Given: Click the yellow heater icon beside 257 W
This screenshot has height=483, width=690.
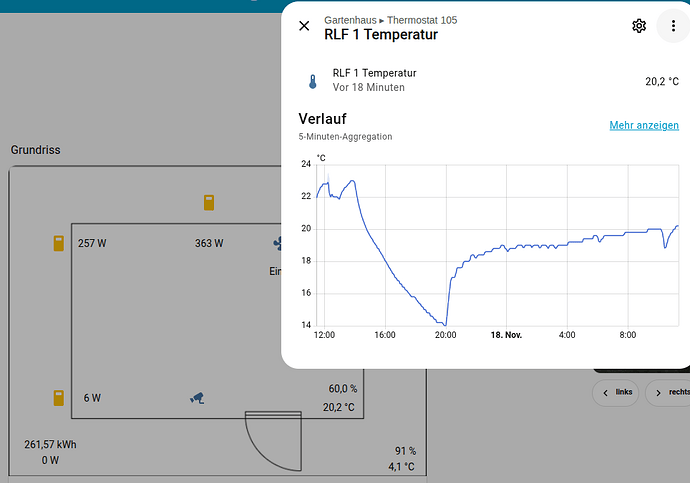Looking at the screenshot, I should pyautogui.click(x=59, y=243).
